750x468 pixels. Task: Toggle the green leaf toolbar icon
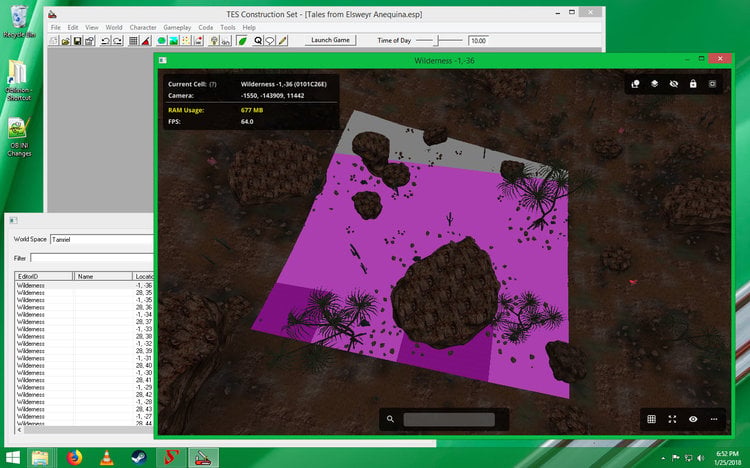click(x=242, y=41)
